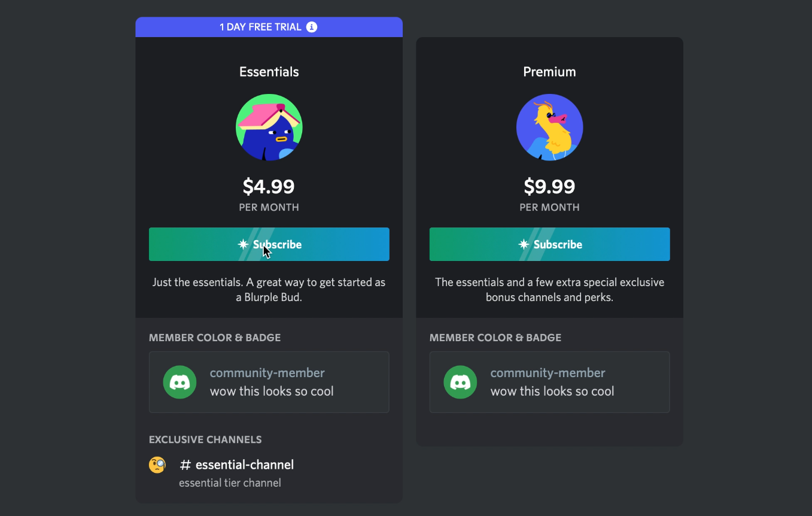This screenshot has height=516, width=812.
Task: Click the info icon on the free trial banner
Action: [312, 26]
